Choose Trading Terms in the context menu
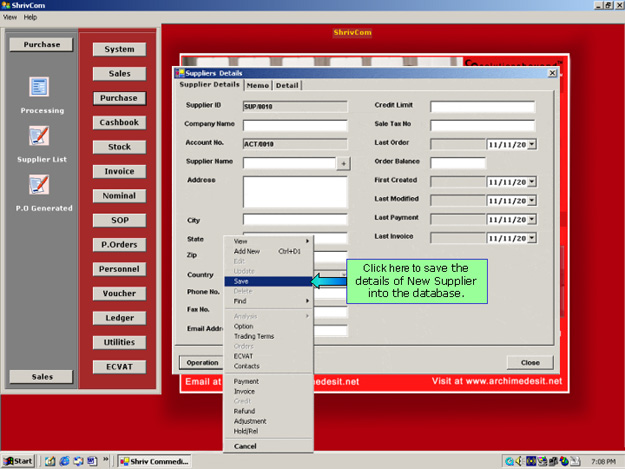This screenshot has height=469, width=625. coord(253,336)
